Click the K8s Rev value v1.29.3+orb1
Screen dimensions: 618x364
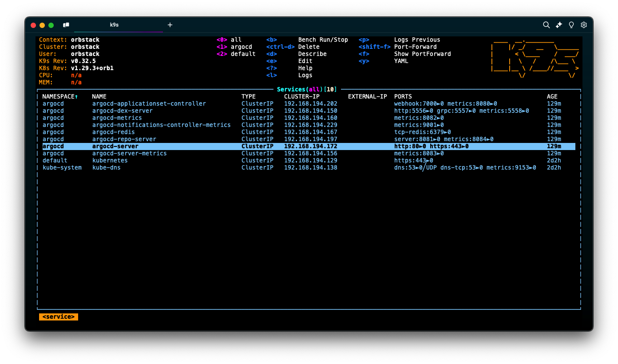(x=92, y=68)
